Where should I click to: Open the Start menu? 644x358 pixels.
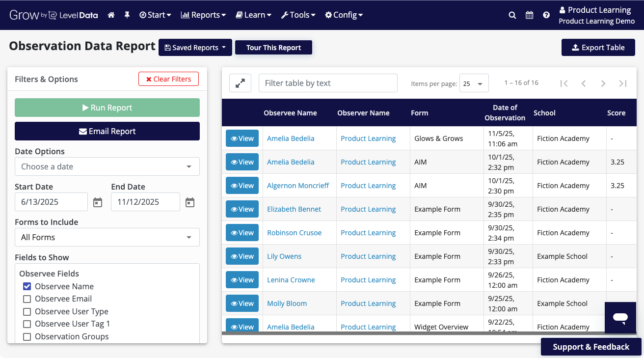pos(155,15)
